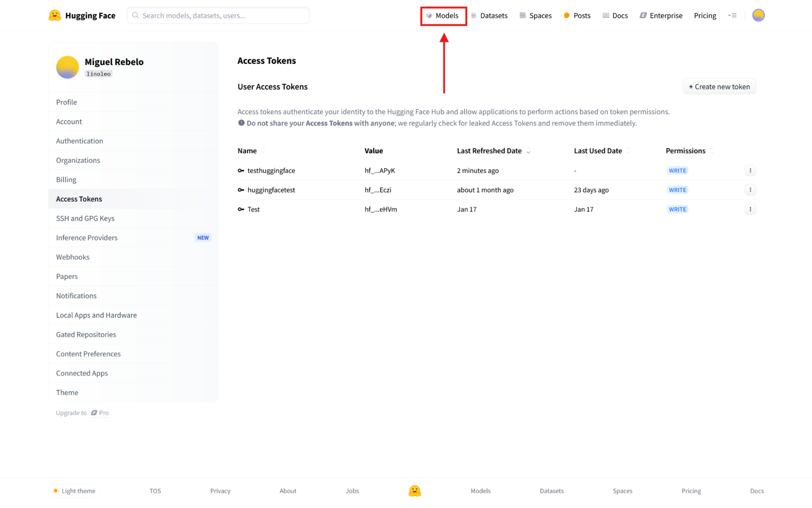The height and width of the screenshot is (508, 812).
Task: Click the huggingfacetest token name
Action: click(271, 190)
